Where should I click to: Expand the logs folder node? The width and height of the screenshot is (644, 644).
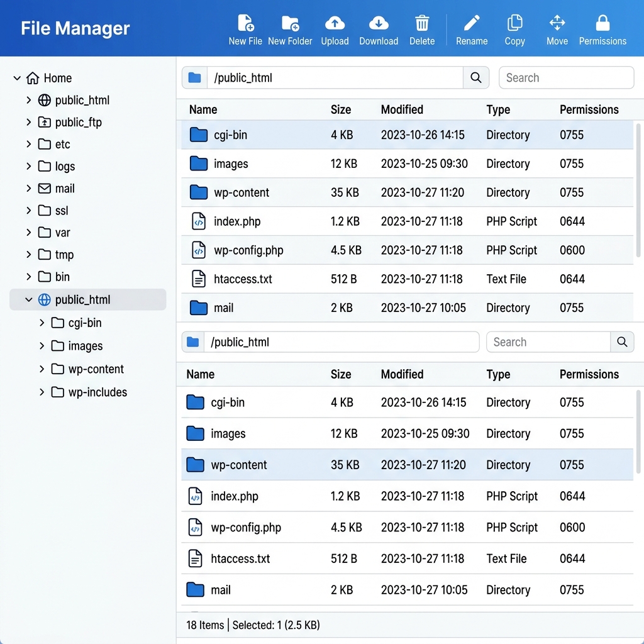[x=28, y=166]
